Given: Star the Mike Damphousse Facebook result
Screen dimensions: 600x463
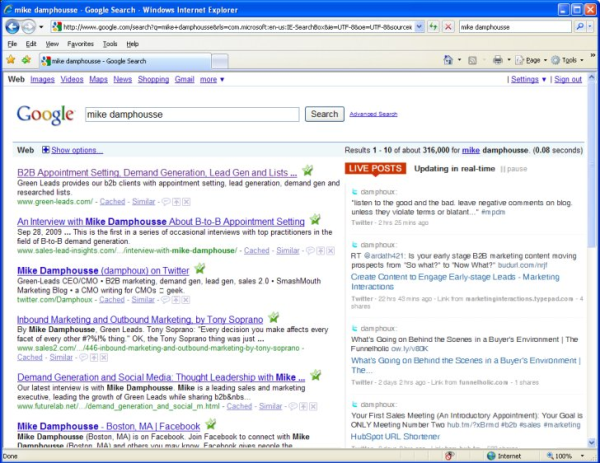Looking at the screenshot, I should point(210,424).
